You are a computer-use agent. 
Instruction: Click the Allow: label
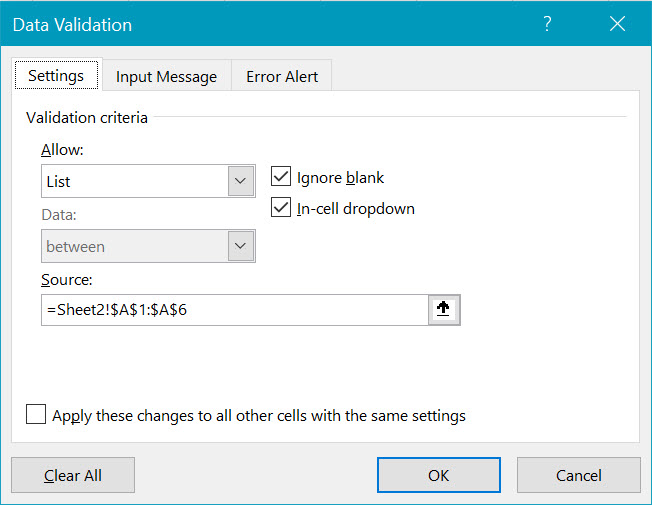62,150
